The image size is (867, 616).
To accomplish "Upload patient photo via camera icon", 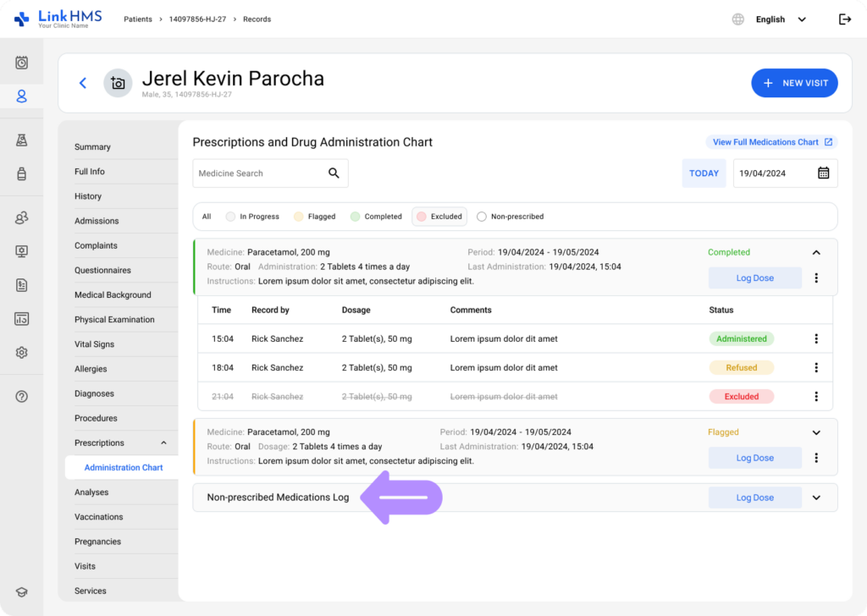I will pos(118,83).
